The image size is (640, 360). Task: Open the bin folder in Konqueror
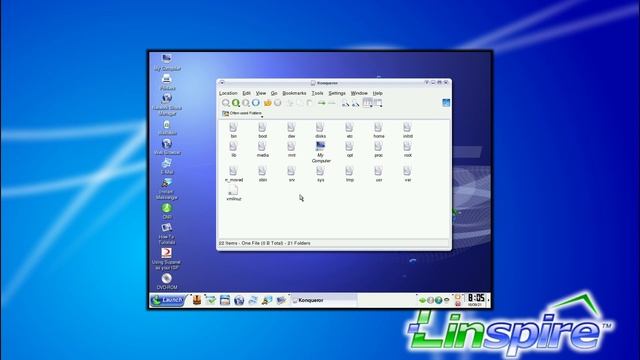tap(233, 131)
